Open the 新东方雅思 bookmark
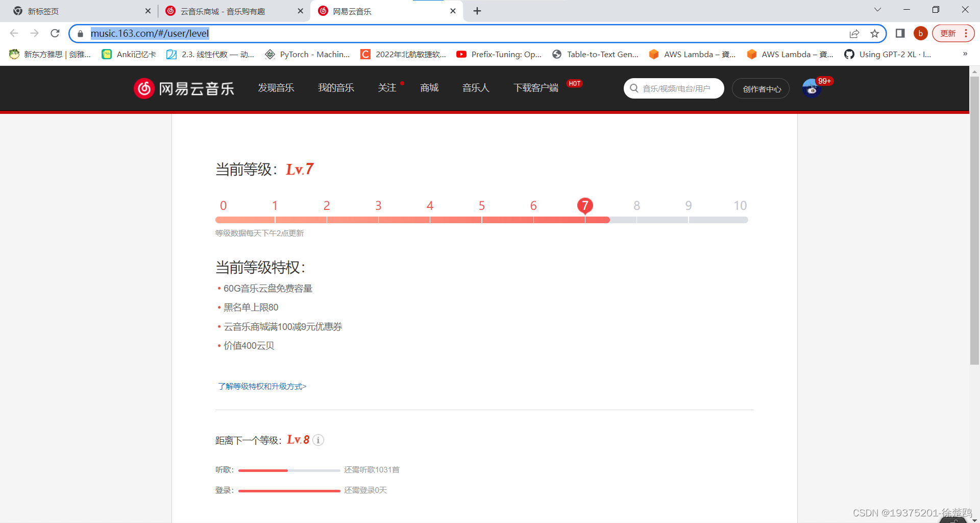The width and height of the screenshot is (980, 523). click(x=50, y=54)
